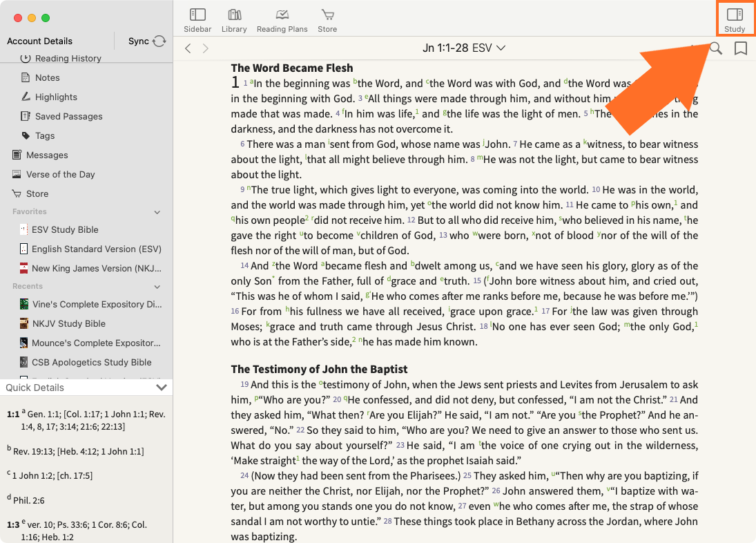This screenshot has width=756, height=543.
Task: Open search with the magnifying glass icon
Action: [x=715, y=48]
